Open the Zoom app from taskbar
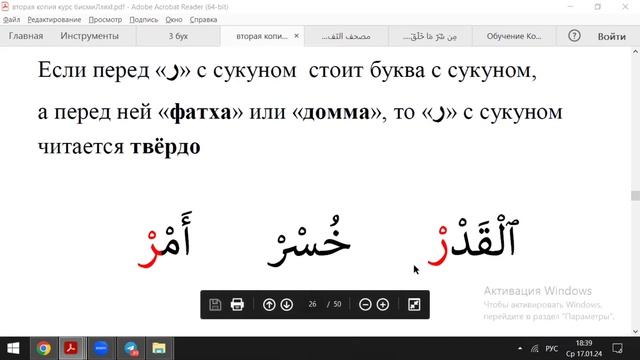Image resolution: width=640 pixels, height=360 pixels. coord(101,348)
